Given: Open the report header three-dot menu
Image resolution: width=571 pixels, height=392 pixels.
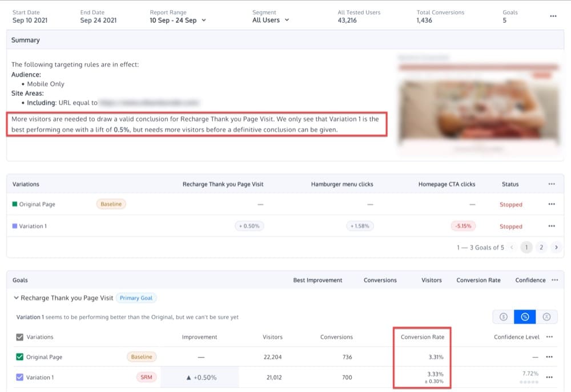Looking at the screenshot, I should pos(553,16).
